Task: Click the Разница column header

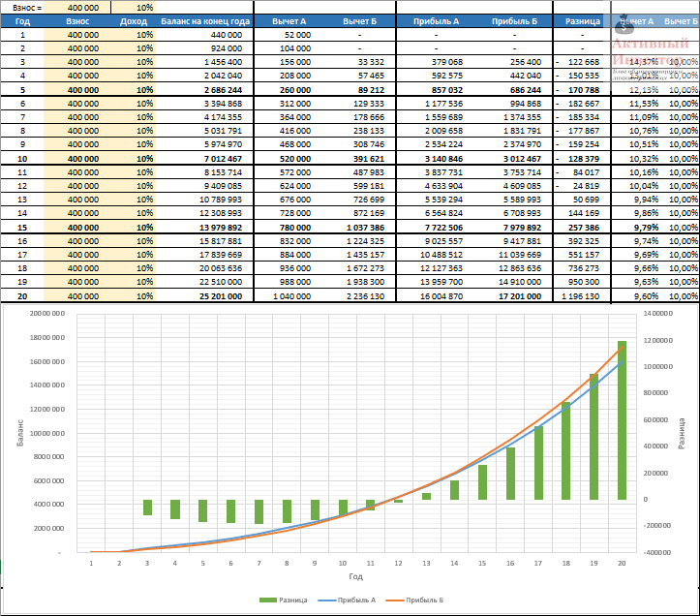Action: [x=582, y=21]
